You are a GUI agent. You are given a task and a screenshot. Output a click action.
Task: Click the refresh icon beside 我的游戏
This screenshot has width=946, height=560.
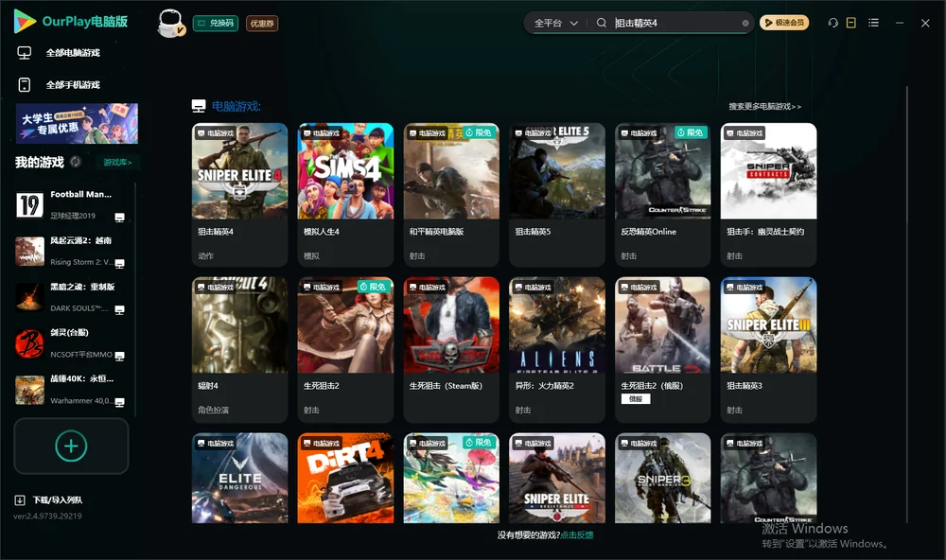click(76, 162)
